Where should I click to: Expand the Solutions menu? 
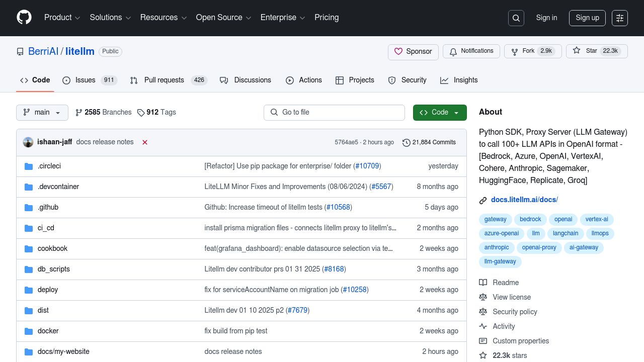(x=110, y=17)
